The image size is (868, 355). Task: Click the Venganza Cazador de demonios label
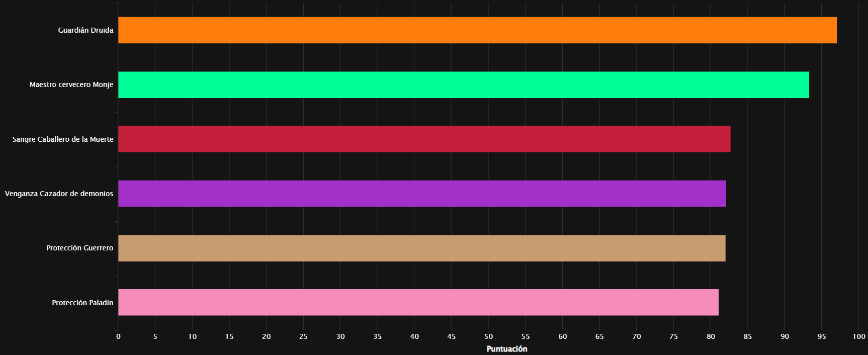point(59,194)
